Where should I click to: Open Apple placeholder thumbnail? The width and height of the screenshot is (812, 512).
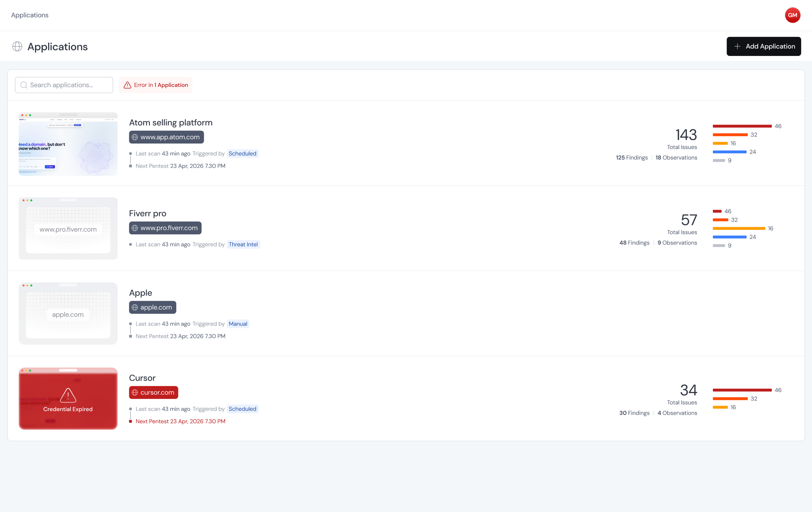(x=68, y=314)
